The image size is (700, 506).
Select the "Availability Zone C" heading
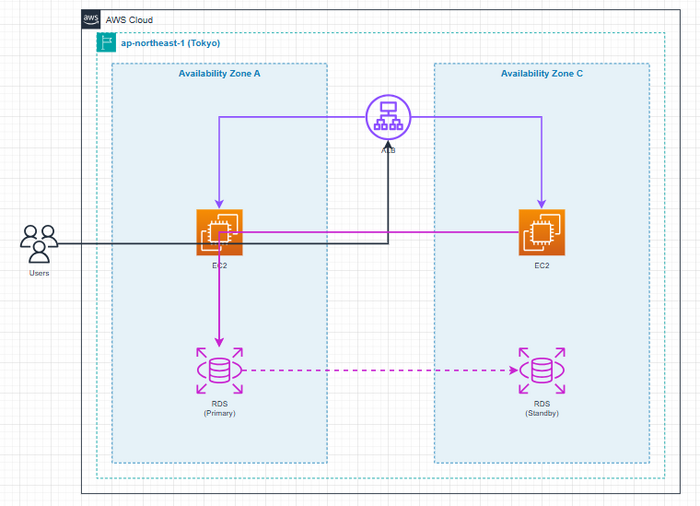coord(541,74)
